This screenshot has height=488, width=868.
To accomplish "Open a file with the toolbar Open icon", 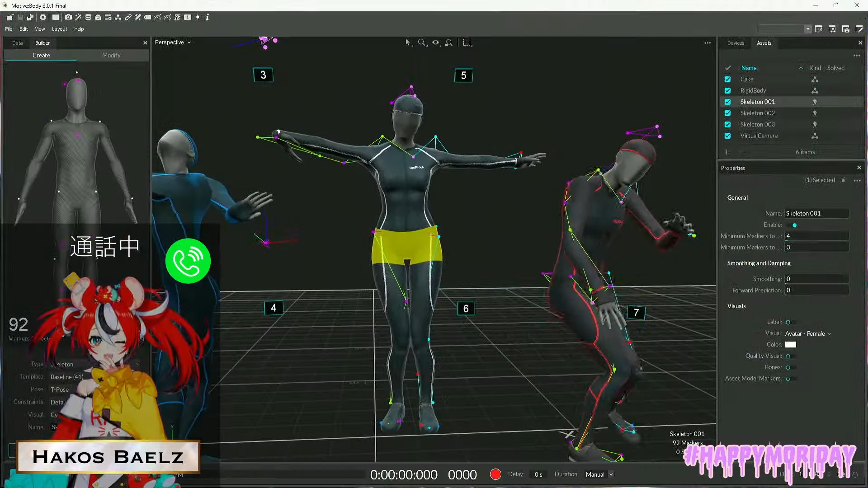I will tap(10, 17).
